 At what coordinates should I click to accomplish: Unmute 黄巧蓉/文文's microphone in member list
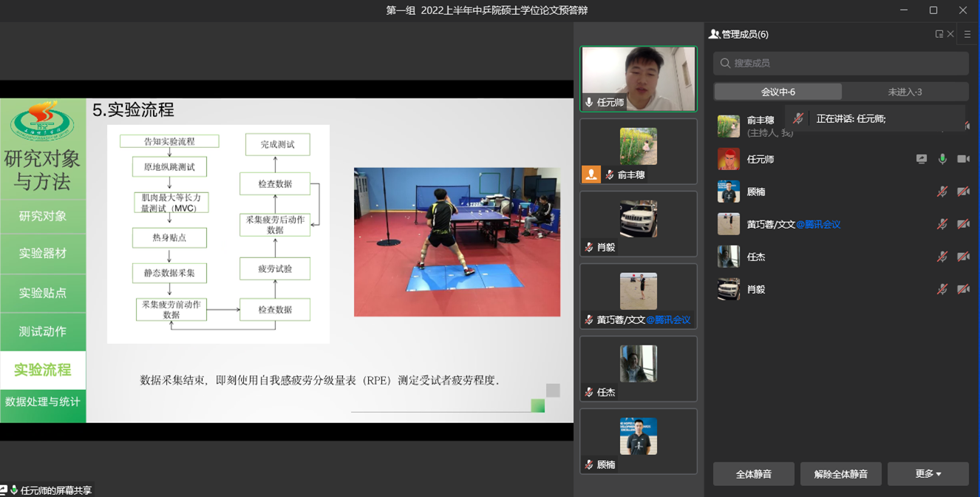pos(942,224)
